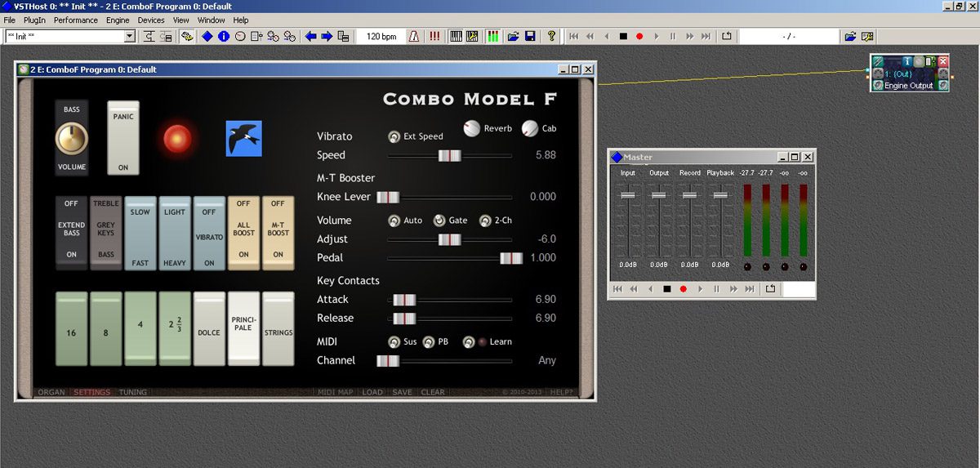The height and width of the screenshot is (468, 980).
Task: Click the green bypass icon on the Engine Output node
Action: pyautogui.click(x=878, y=61)
